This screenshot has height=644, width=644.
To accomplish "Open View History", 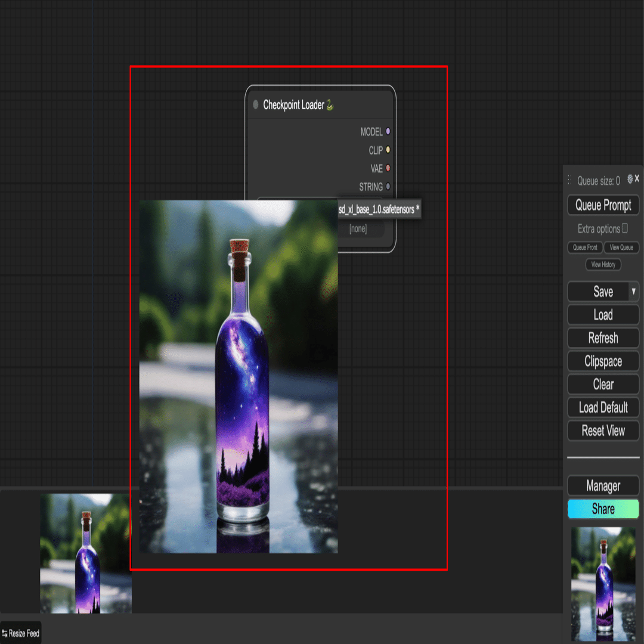I will click(603, 265).
